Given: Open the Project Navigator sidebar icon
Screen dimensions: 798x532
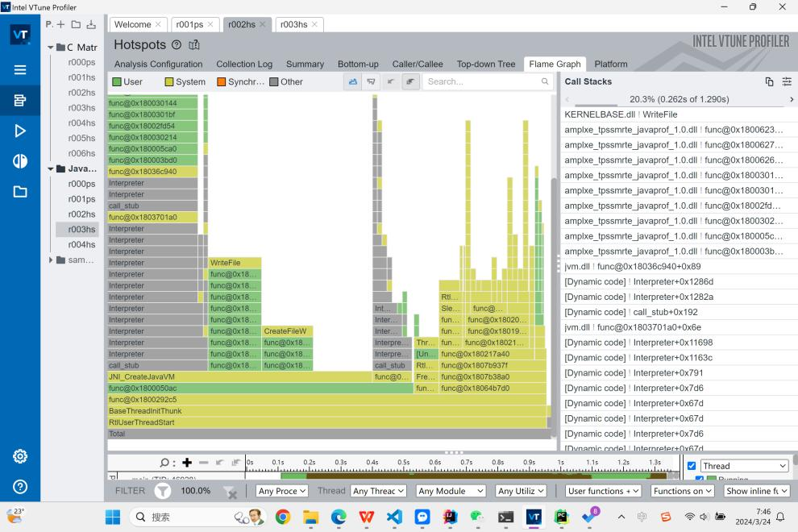Looking at the screenshot, I should click(x=20, y=100).
